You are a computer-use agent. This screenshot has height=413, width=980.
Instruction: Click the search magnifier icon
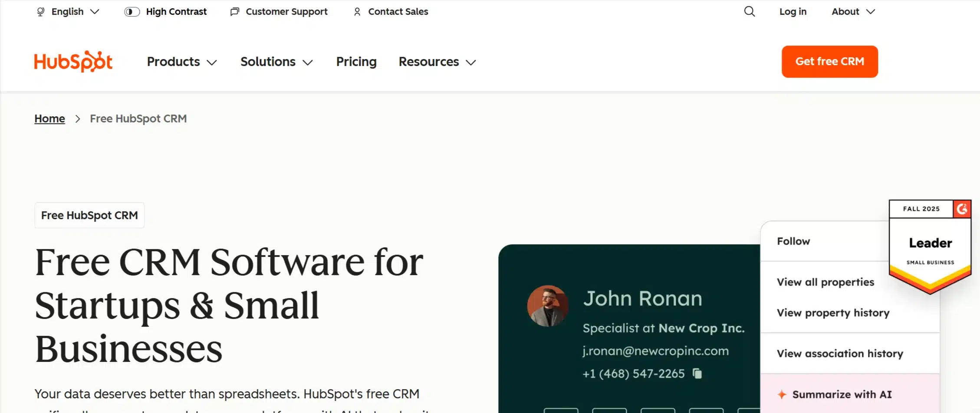click(750, 12)
